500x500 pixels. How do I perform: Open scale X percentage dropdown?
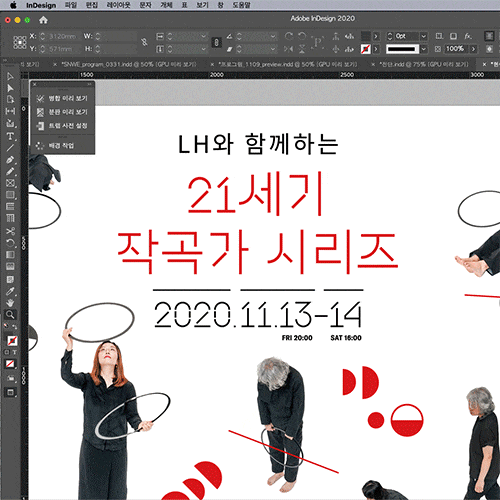coord(203,36)
